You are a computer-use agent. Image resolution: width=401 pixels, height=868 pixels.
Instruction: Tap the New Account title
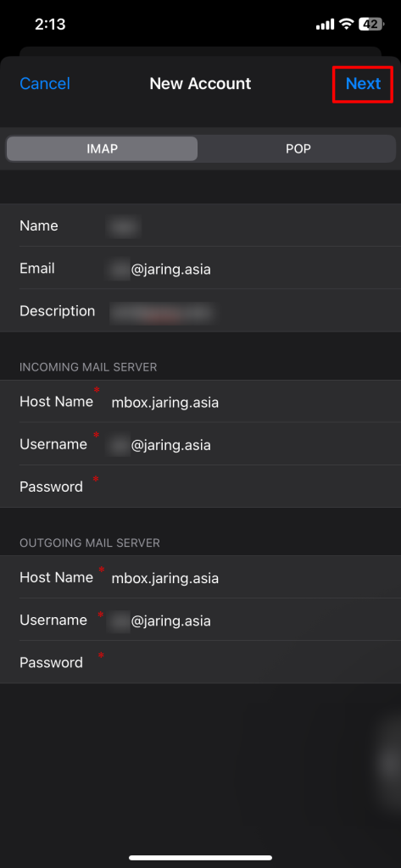click(200, 84)
